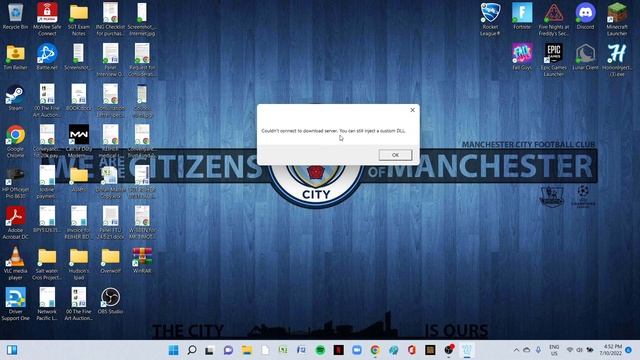Open the notification center badge
Screen dimensions: 640x360
[629, 350]
